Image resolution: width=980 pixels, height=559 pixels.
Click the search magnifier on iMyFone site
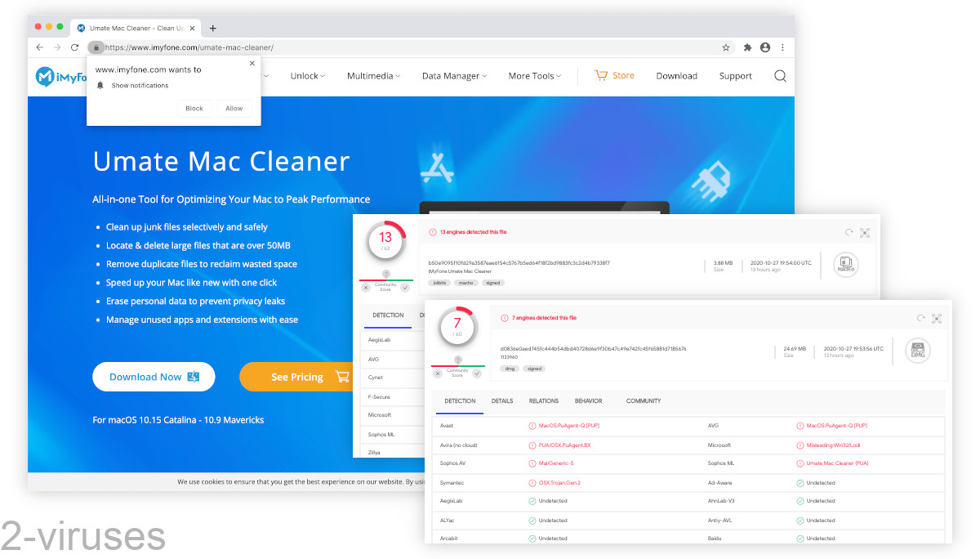780,76
